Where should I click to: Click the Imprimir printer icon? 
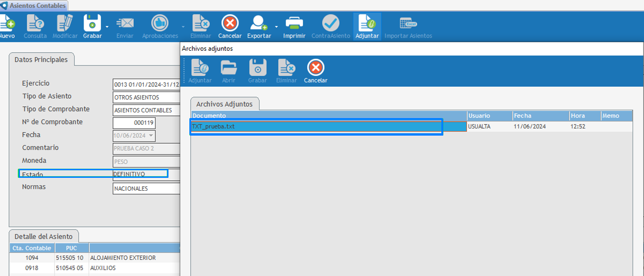[x=294, y=24]
